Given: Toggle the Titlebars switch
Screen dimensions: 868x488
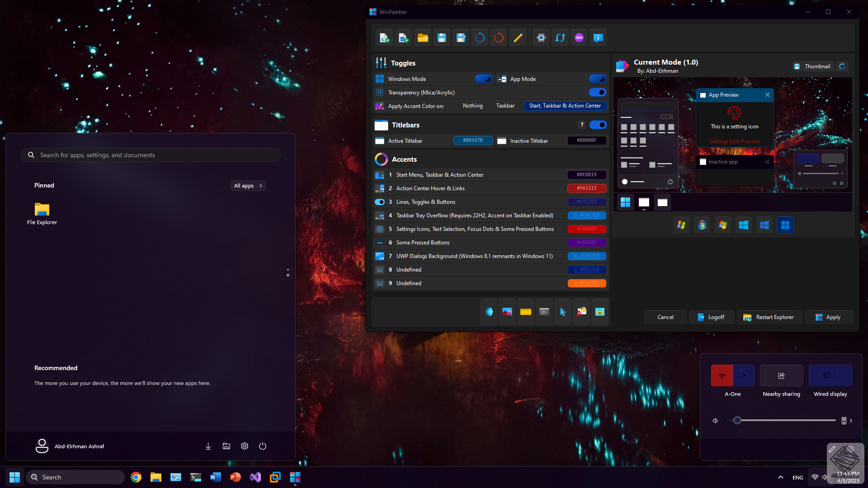Looking at the screenshot, I should pyautogui.click(x=598, y=125).
